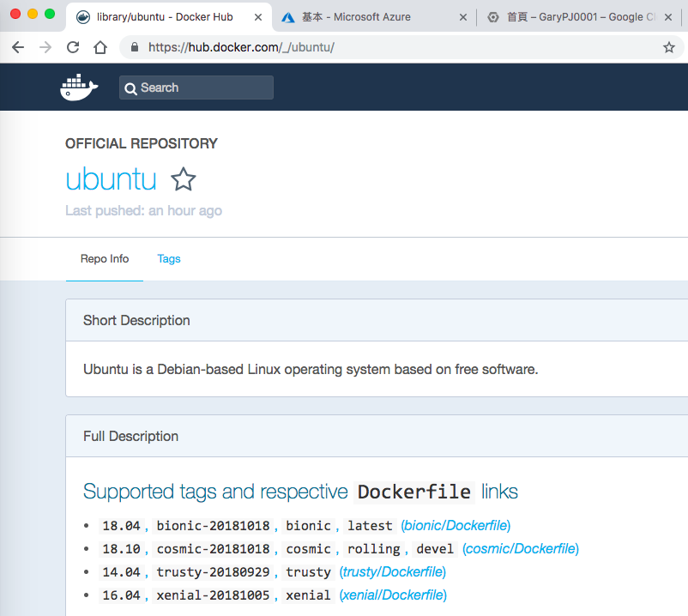Star the ubuntu repository
The width and height of the screenshot is (688, 616).
pos(183,179)
